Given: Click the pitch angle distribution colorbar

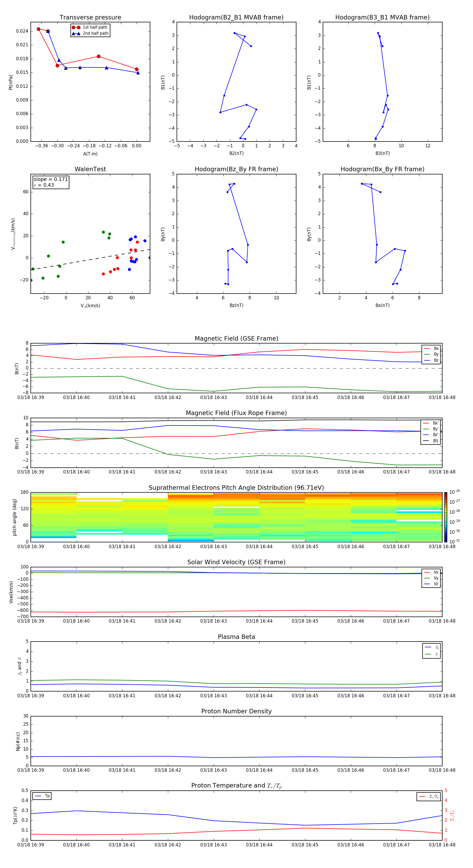Looking at the screenshot, I should click(x=446, y=517).
